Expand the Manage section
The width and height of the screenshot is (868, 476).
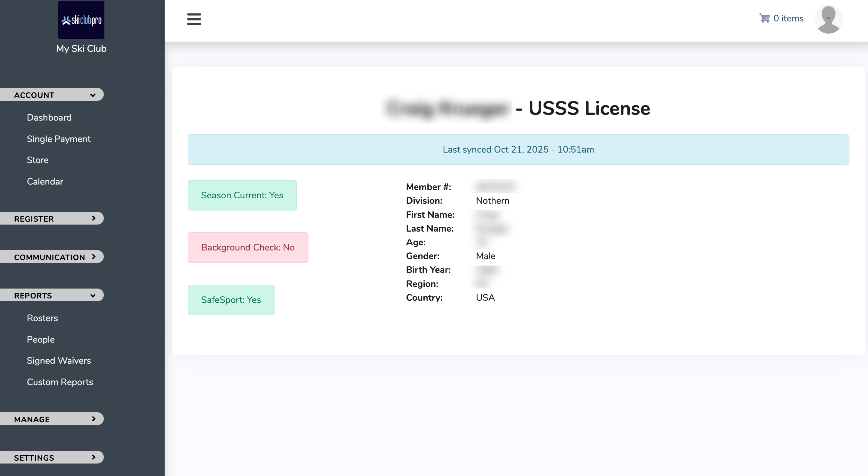52,419
